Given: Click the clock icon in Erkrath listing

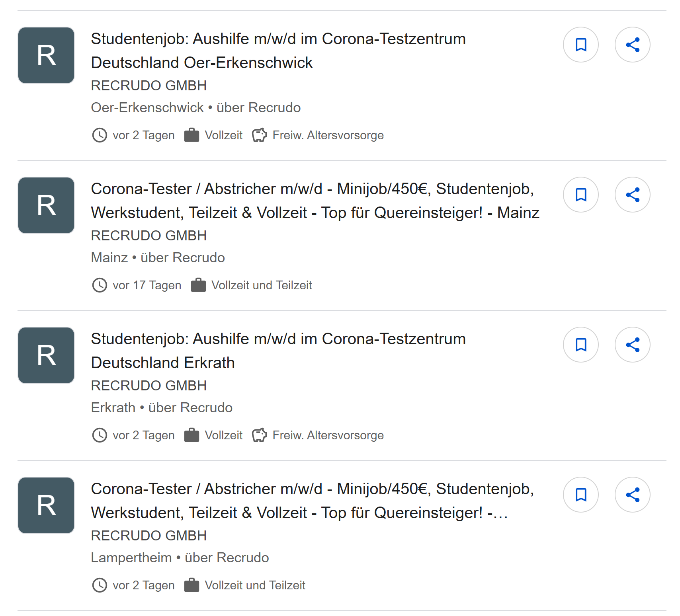Looking at the screenshot, I should click(x=100, y=435).
